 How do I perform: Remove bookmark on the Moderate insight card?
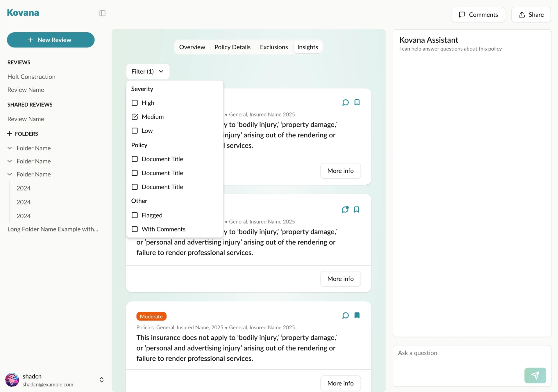point(357,316)
